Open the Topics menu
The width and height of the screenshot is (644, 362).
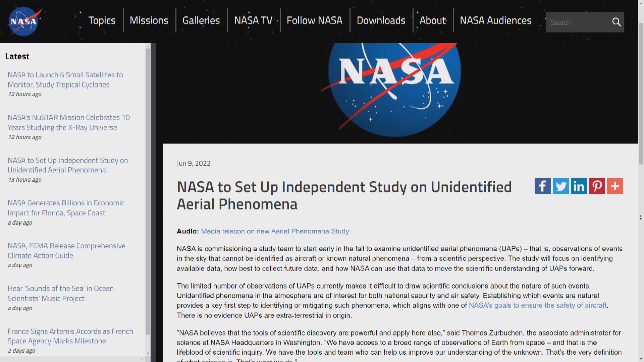[102, 20]
